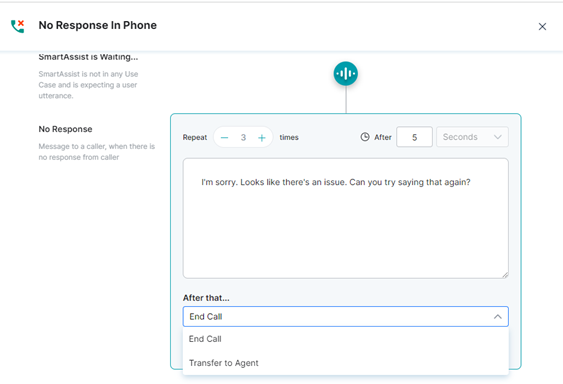563x384 pixels.
Task: Decrease repeat count with minus icon
Action: tap(224, 138)
